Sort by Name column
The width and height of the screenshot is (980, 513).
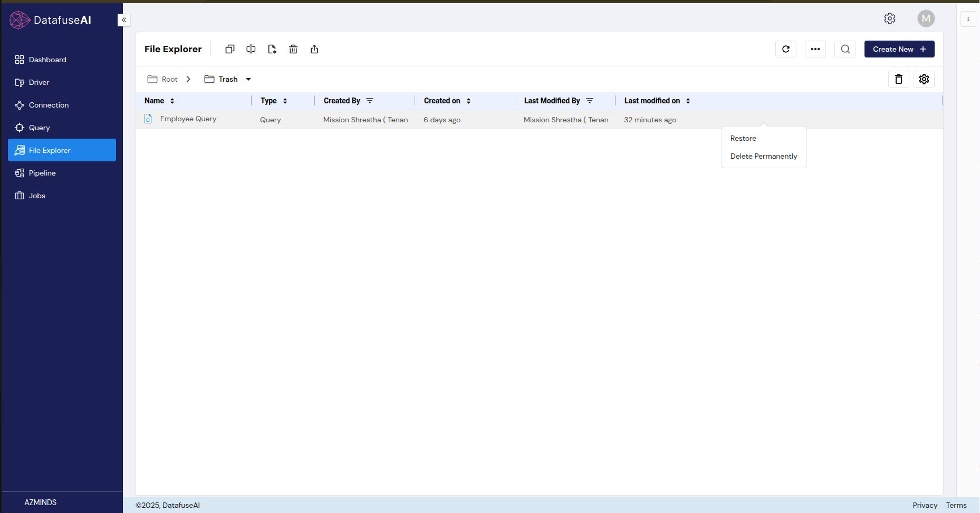172,101
